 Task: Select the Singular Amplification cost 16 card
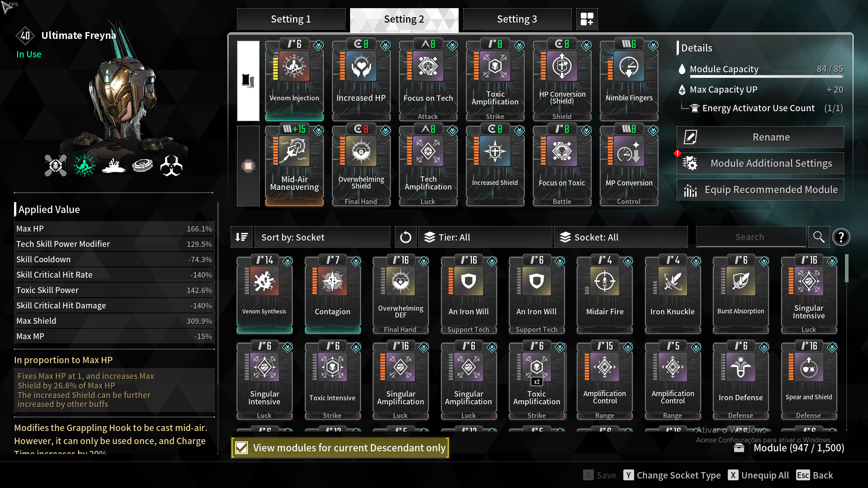pyautogui.click(x=400, y=380)
